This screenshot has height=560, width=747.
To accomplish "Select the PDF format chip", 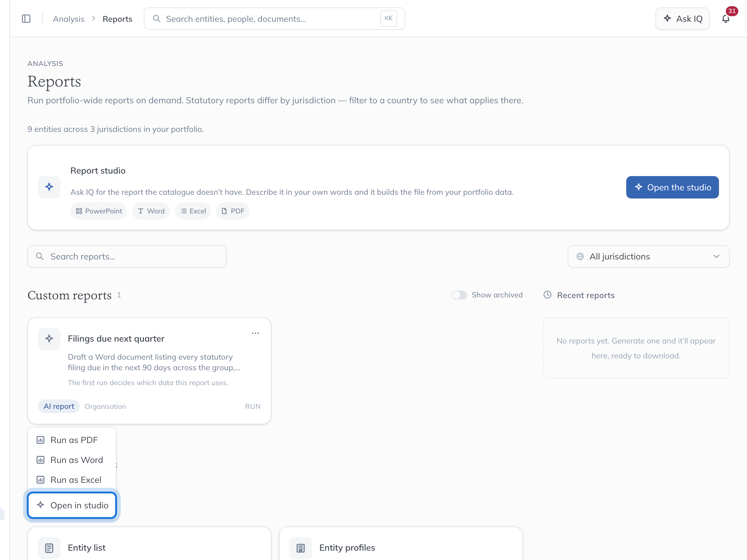I will (233, 211).
